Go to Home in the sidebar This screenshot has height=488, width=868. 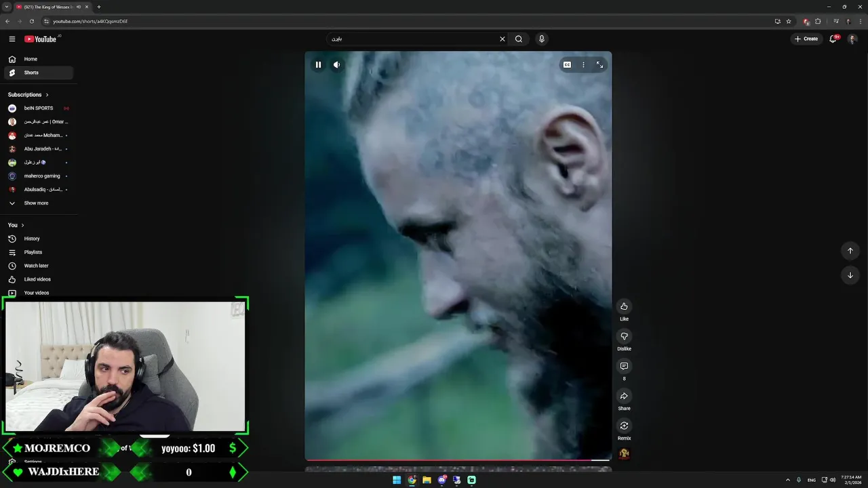click(39, 59)
